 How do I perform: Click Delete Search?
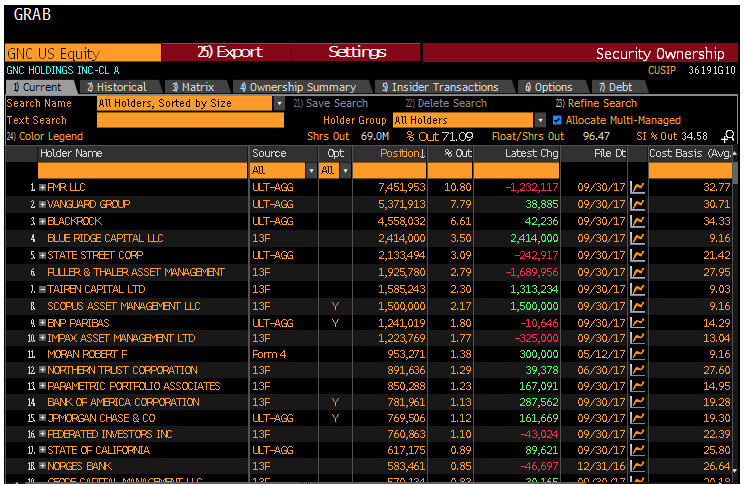446,103
